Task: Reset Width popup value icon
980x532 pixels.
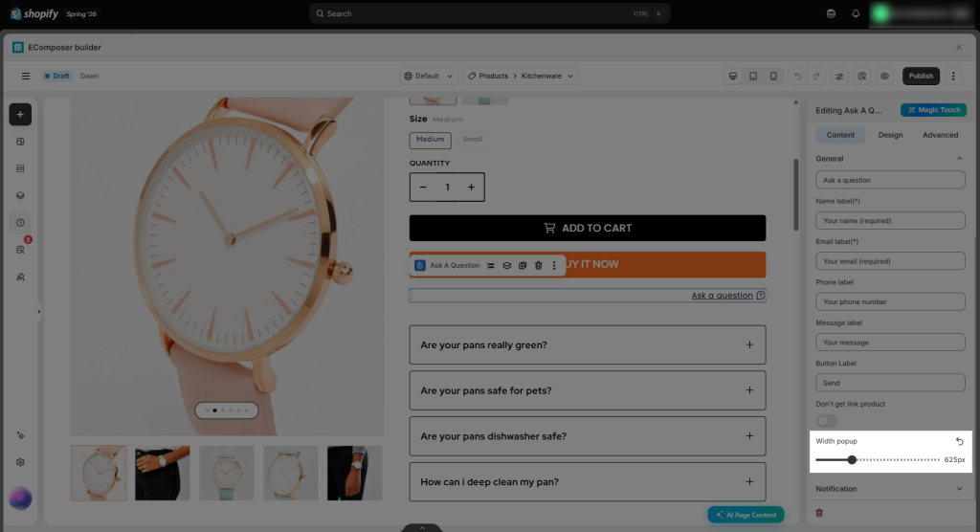Action: 959,441
